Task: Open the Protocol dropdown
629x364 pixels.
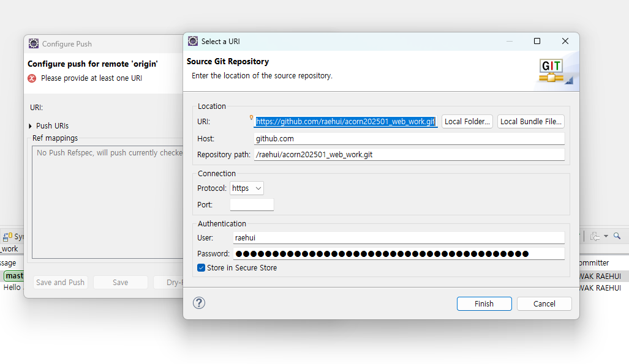Action: tap(247, 188)
